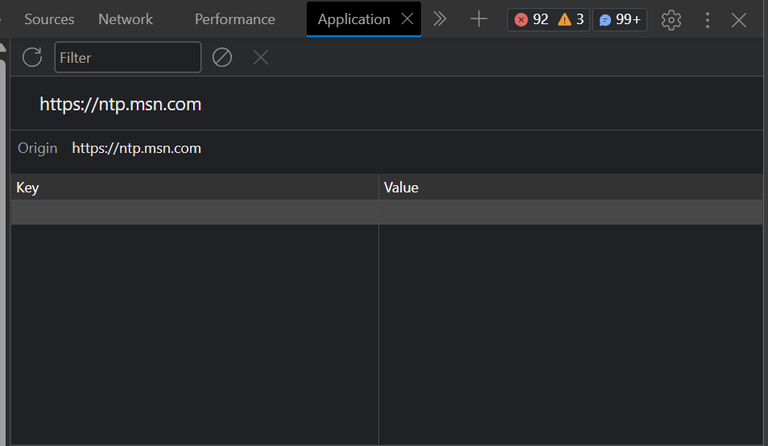
Task: Switch to the Sources tab
Action: [49, 19]
